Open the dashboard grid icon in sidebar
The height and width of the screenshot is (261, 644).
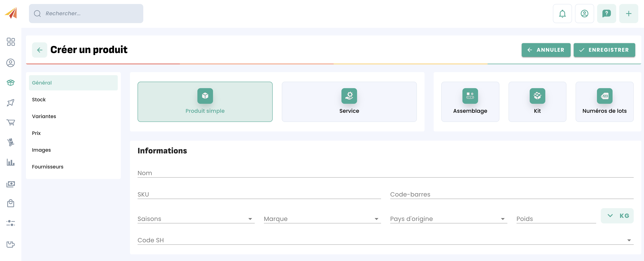click(11, 42)
